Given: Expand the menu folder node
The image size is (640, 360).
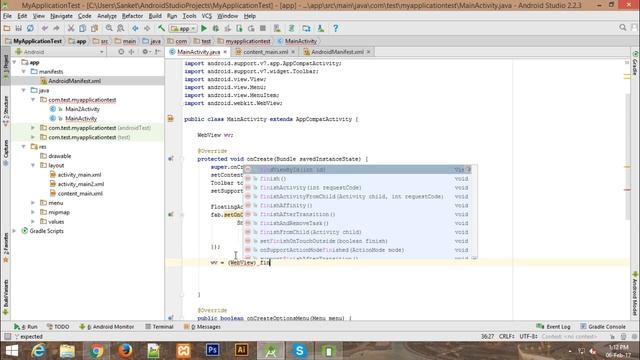Looking at the screenshot, I should (33, 203).
